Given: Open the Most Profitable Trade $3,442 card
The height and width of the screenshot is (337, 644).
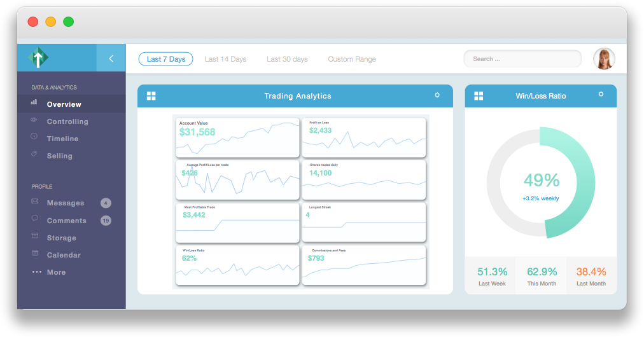Looking at the screenshot, I should tap(238, 223).
